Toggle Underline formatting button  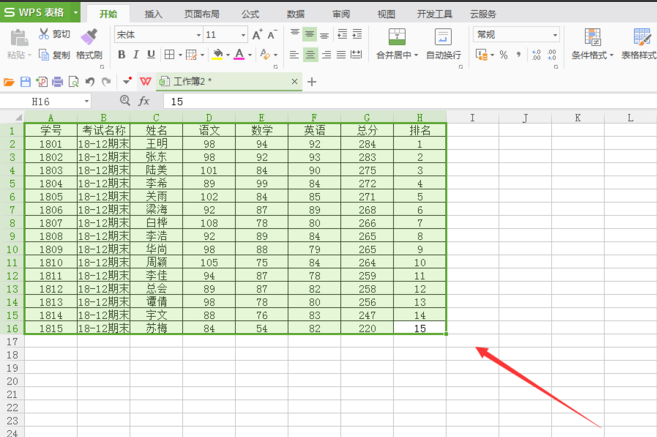click(x=150, y=55)
